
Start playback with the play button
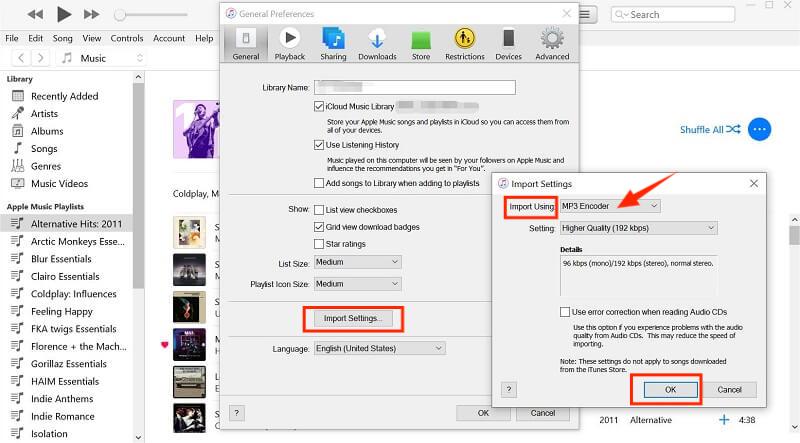coord(64,14)
